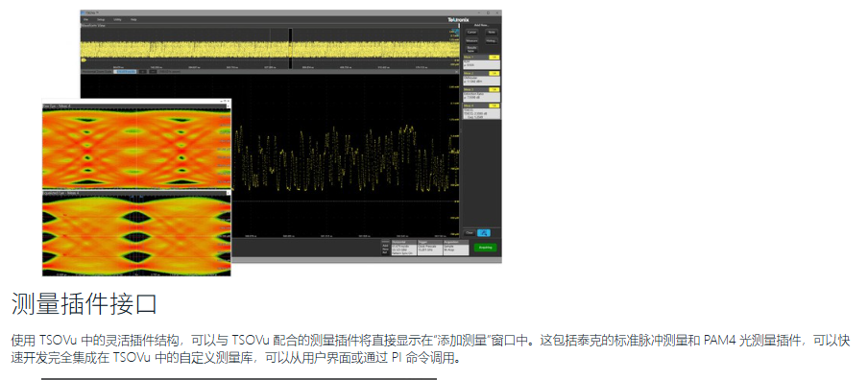Click the horizontal zoom scale field
Image resolution: width=868 pixels, height=380 pixels.
(124, 71)
